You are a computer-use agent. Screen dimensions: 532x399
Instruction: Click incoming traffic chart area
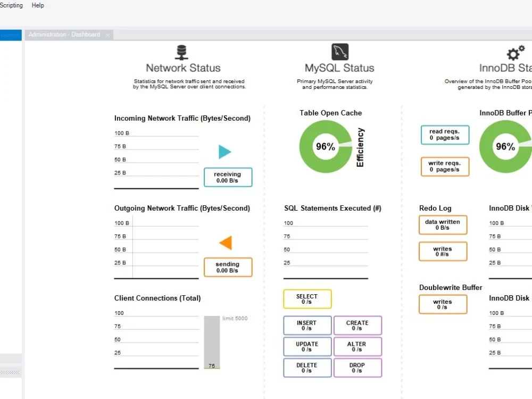156,160
